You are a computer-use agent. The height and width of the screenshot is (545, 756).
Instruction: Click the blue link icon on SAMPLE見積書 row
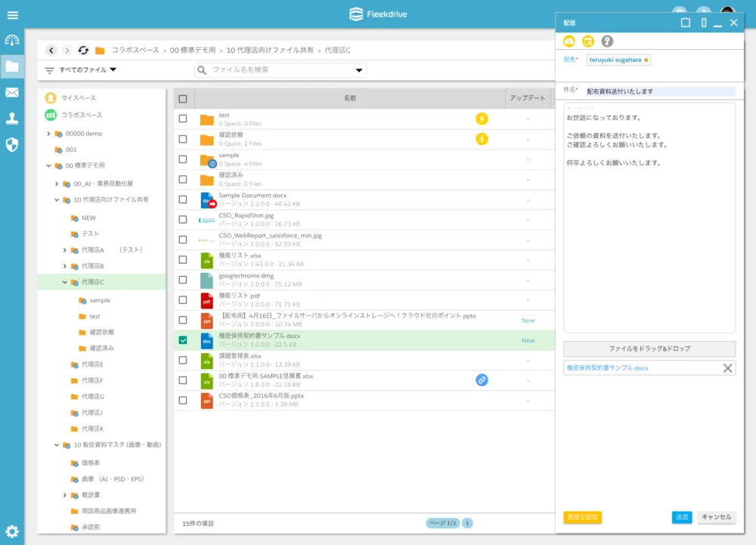(482, 380)
